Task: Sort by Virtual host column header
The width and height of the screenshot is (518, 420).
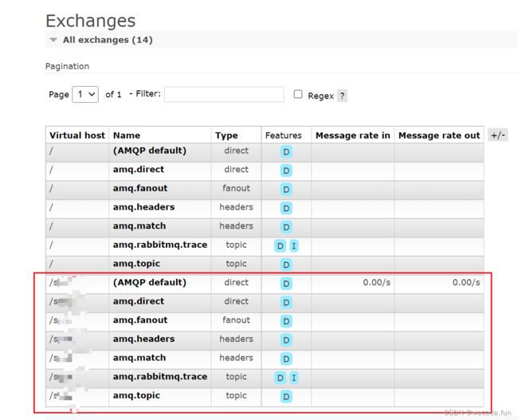Action: (x=77, y=135)
